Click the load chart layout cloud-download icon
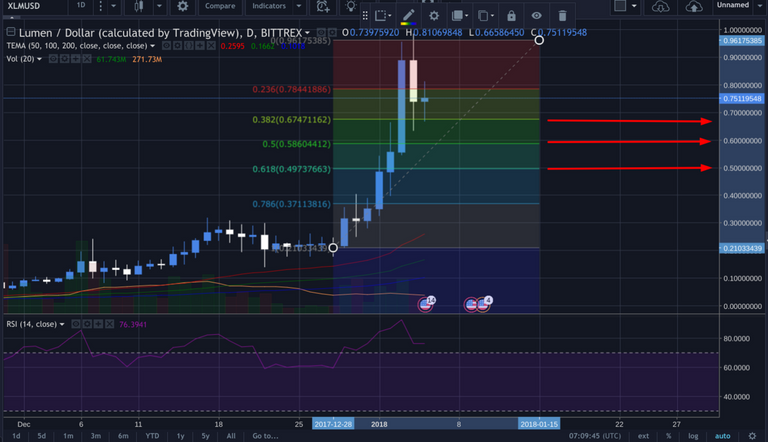Image resolution: width=768 pixels, height=442 pixels. tap(660, 6)
